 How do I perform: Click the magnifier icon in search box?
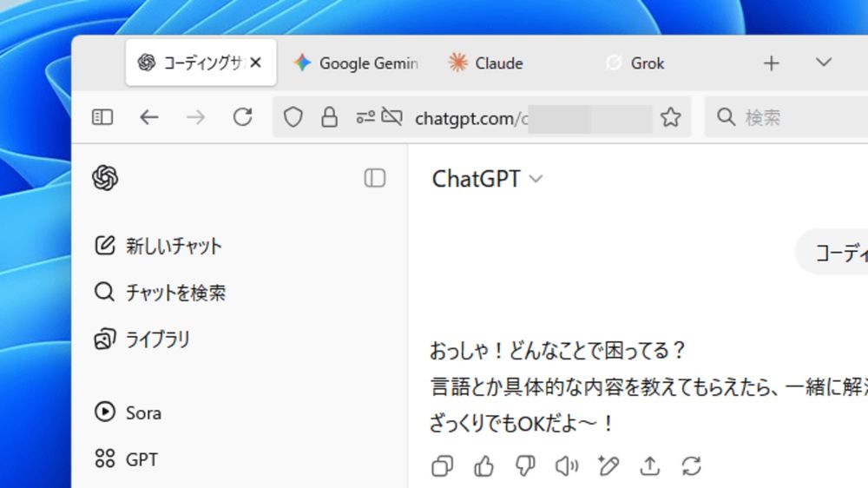pyautogui.click(x=726, y=117)
